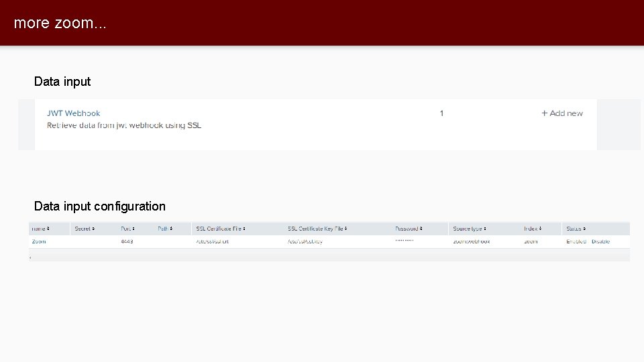
Task: Open the JWT Webhook data input link
Action: tap(74, 113)
